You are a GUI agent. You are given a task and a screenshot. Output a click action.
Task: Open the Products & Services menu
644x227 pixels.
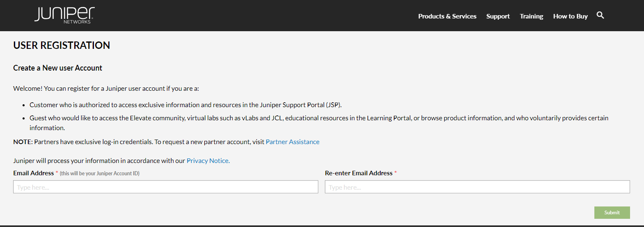447,16
